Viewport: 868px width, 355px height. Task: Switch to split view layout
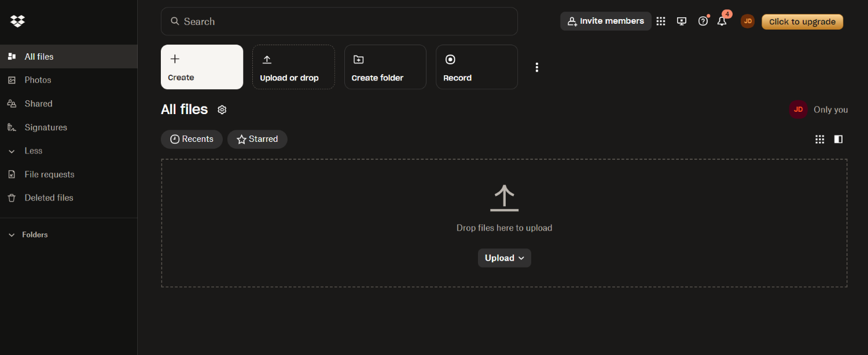(838, 139)
